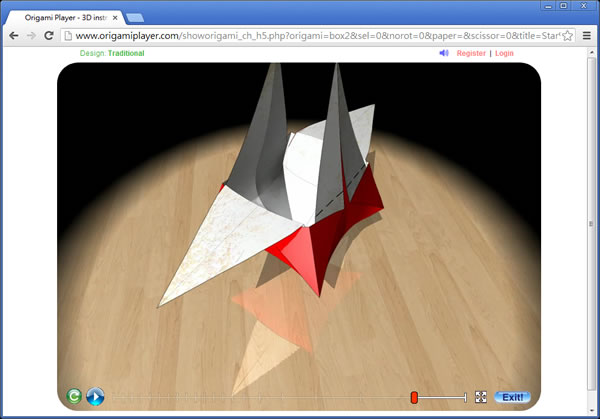Open the Register link
This screenshot has width=600, height=419.
coord(471,53)
